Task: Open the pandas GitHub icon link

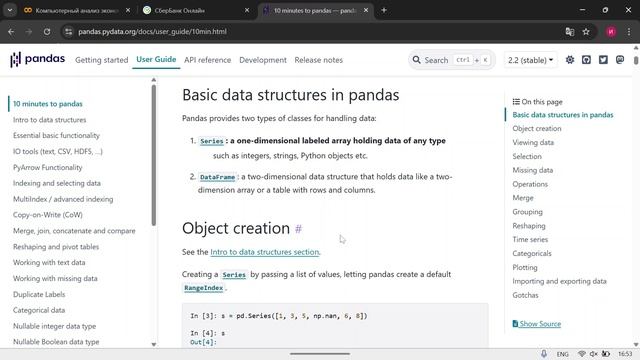Action: tap(587, 60)
